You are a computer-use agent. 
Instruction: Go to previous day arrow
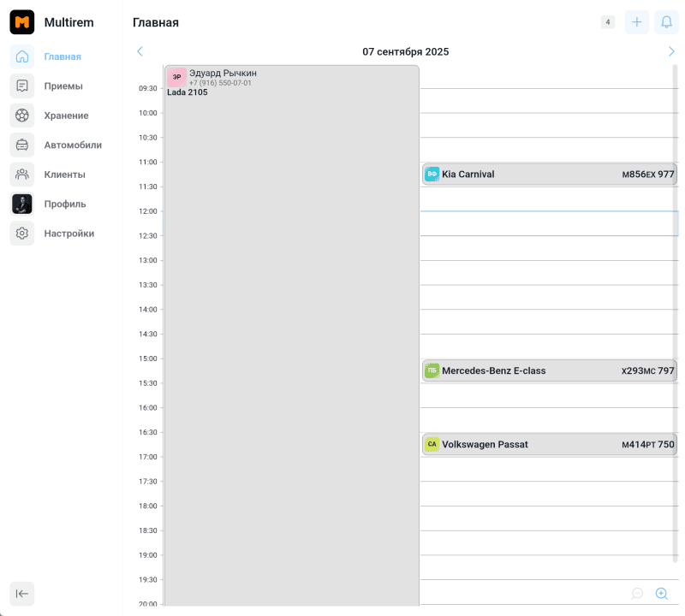140,51
